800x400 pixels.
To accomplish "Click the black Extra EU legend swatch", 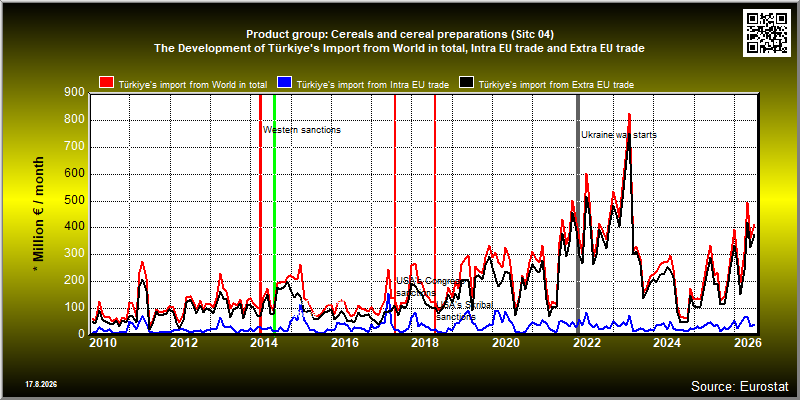I will pyautogui.click(x=467, y=84).
